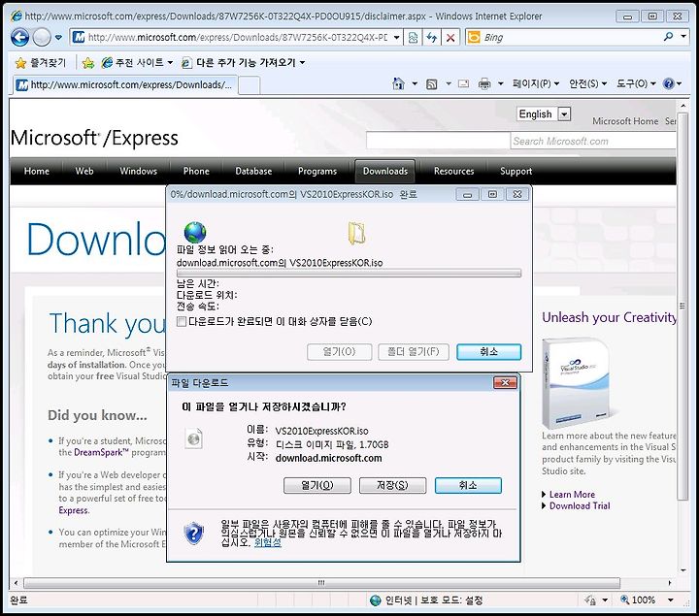
Task: Click 저장(S) to save the ISO
Action: (x=392, y=485)
